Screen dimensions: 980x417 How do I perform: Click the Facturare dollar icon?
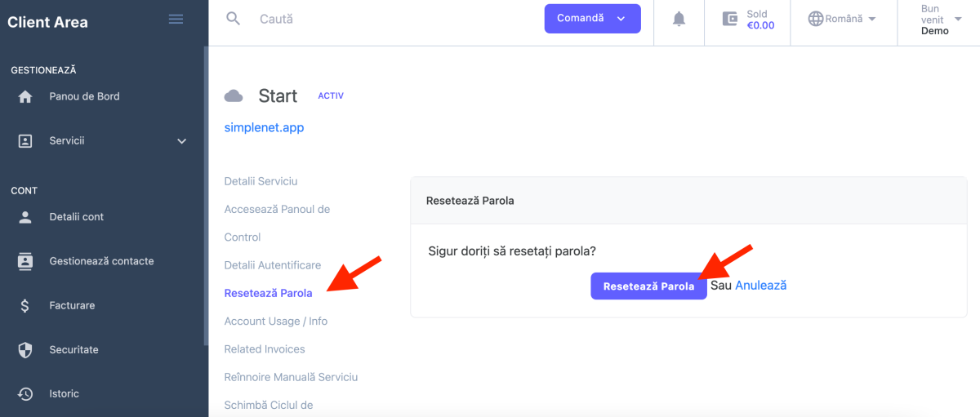(x=25, y=306)
